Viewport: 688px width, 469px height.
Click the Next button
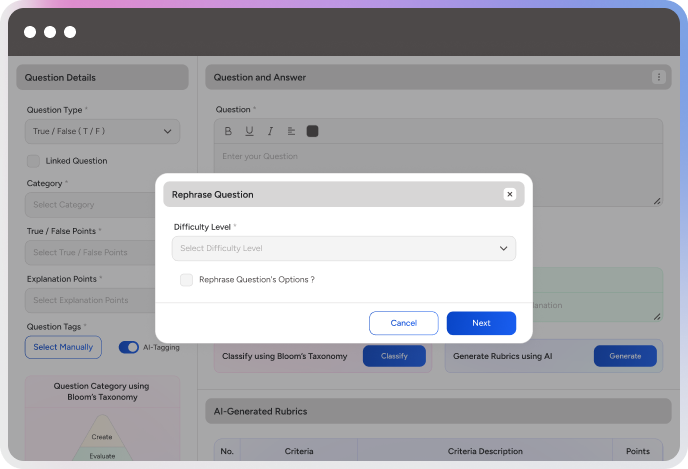481,323
